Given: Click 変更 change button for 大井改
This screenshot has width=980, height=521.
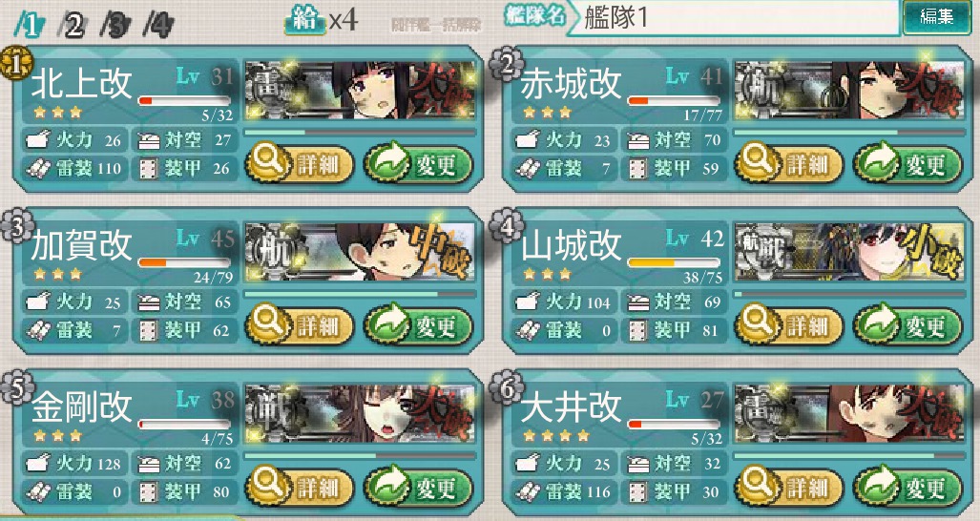Looking at the screenshot, I should click(908, 487).
